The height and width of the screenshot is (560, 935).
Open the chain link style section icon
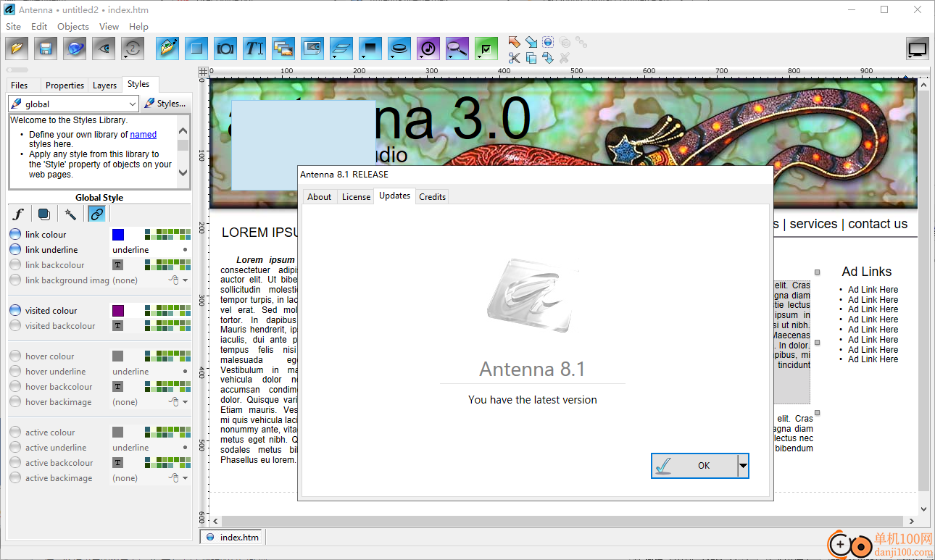coord(97,214)
